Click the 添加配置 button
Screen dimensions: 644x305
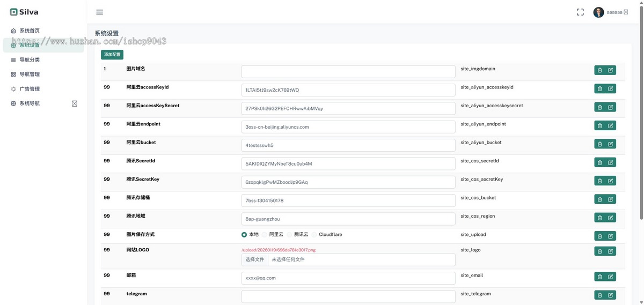tap(112, 55)
